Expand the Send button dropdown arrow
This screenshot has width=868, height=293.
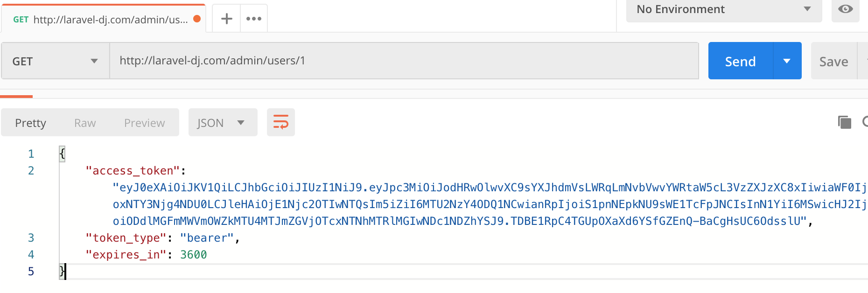pyautogui.click(x=787, y=61)
